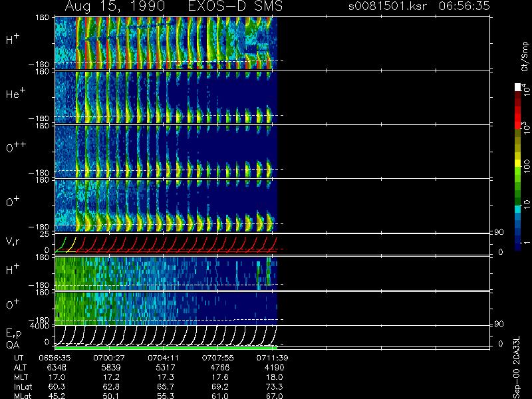Click the altitude value '4766'
532x399 pixels.
tap(220, 368)
